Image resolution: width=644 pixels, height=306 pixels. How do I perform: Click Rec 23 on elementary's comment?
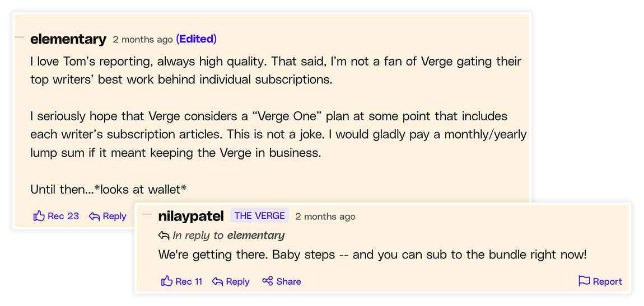point(56,216)
